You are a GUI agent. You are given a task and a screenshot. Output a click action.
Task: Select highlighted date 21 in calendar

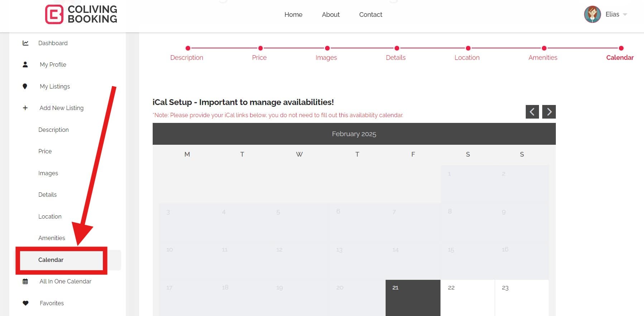(x=412, y=297)
